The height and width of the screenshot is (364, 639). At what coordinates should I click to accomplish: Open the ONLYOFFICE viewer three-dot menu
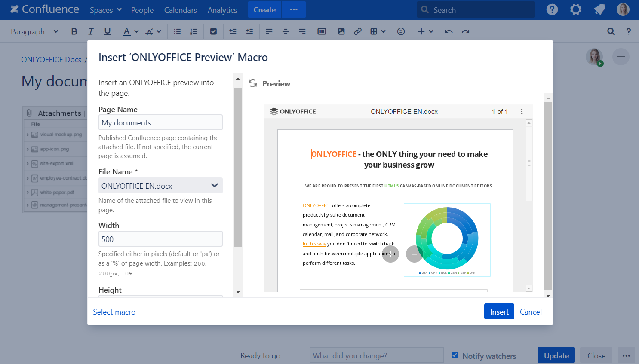[x=522, y=112]
